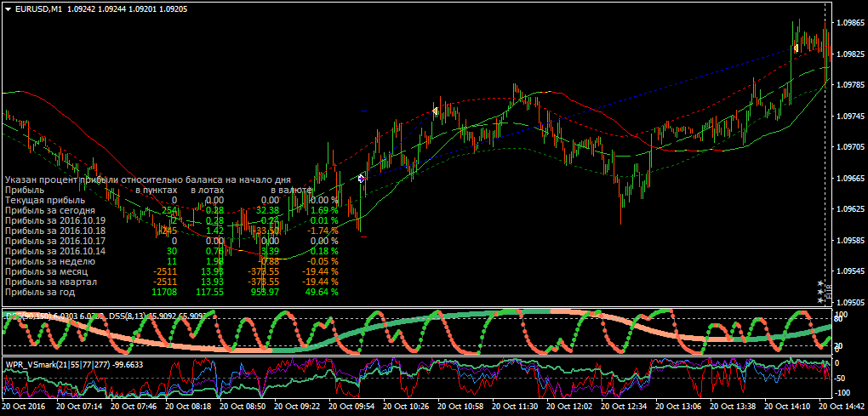Click the 'Прибыль за год' row label
This screenshot has height=416, width=868.
tap(39, 292)
